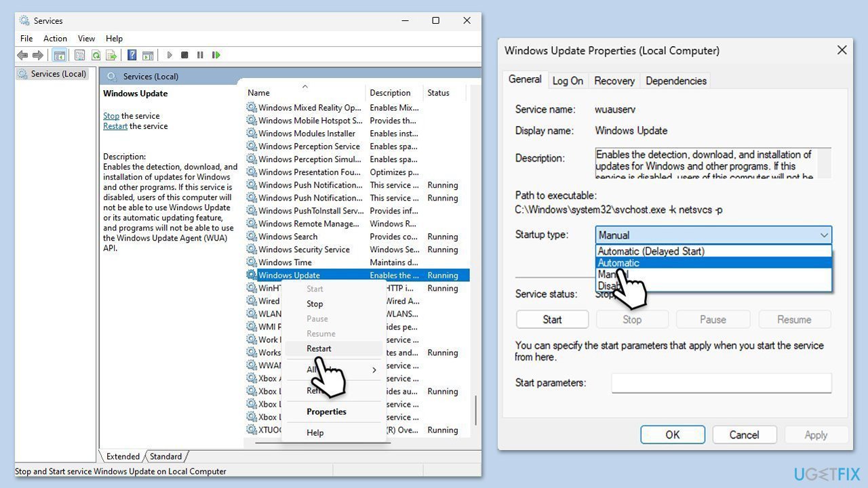Open the Action menu

(x=55, y=39)
